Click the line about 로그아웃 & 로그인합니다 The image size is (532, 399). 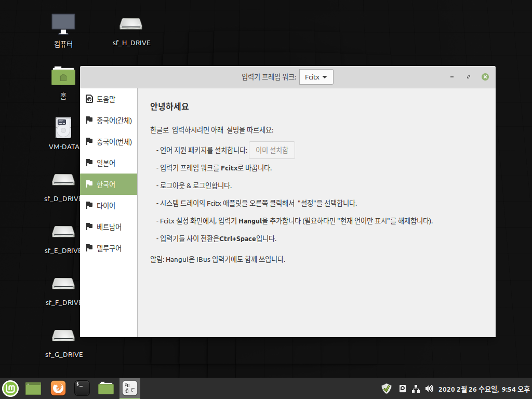click(194, 185)
